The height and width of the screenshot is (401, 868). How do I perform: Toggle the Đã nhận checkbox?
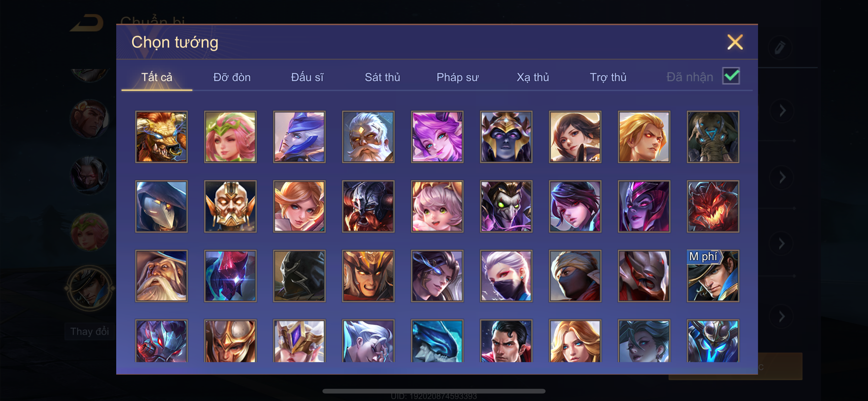coord(731,76)
